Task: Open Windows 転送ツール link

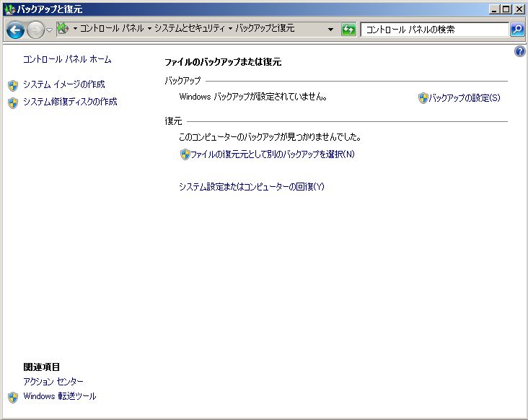Action: pos(60,396)
